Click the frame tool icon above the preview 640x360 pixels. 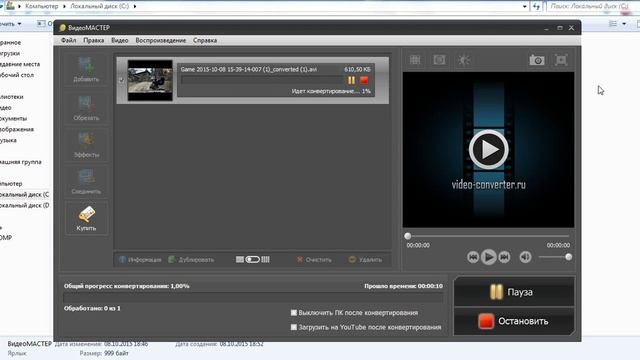click(439, 60)
